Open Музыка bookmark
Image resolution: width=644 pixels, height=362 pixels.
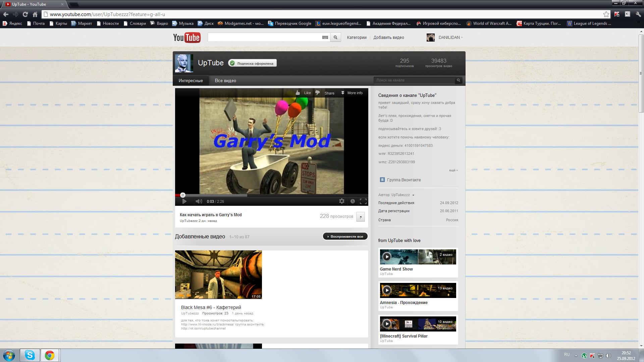[x=183, y=23]
